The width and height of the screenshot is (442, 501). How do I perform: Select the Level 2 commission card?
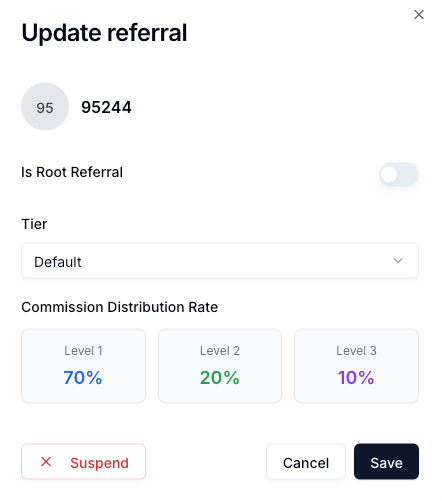coord(220,366)
